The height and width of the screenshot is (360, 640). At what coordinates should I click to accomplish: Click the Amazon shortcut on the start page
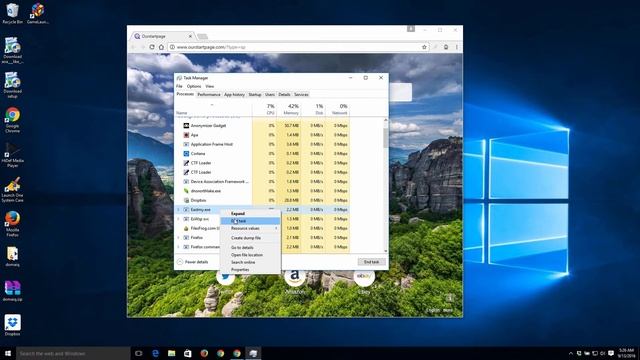click(x=295, y=280)
